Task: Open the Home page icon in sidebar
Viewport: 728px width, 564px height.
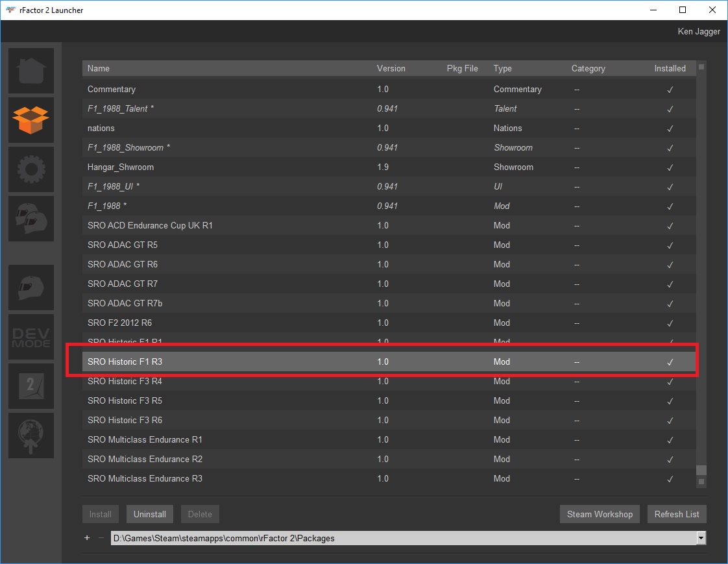Action: coord(31,71)
